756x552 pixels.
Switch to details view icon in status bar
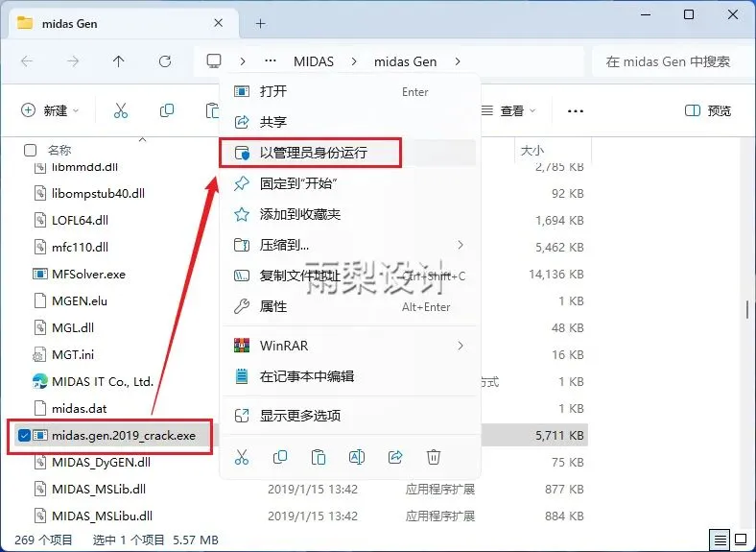(720, 540)
